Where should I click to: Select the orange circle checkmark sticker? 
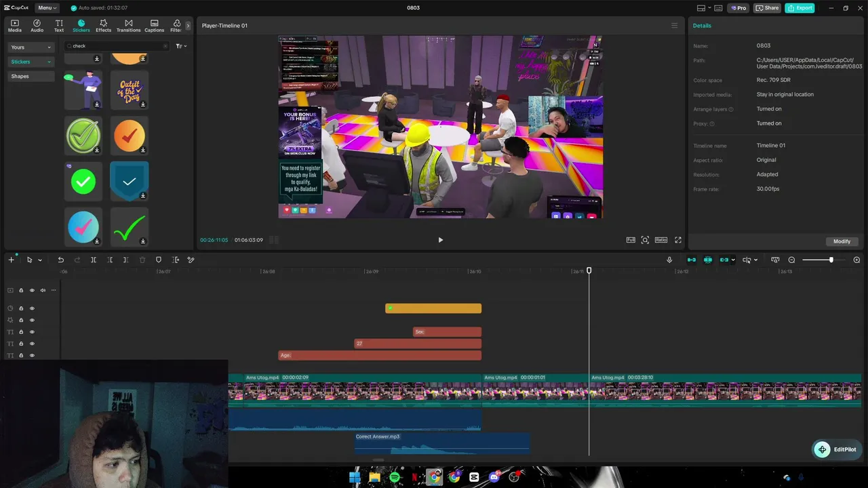129,135
